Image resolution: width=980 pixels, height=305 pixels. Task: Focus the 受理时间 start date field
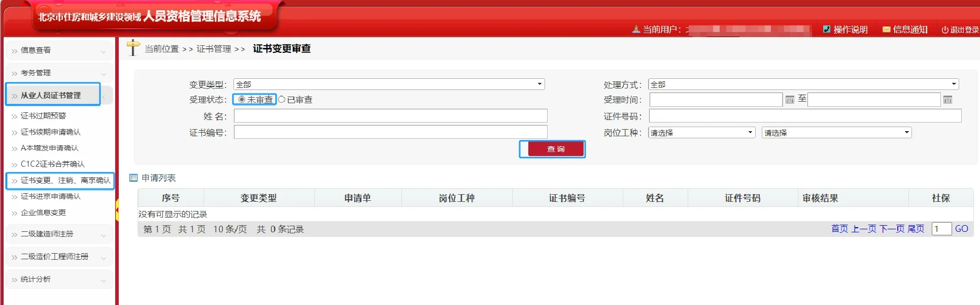coord(716,100)
